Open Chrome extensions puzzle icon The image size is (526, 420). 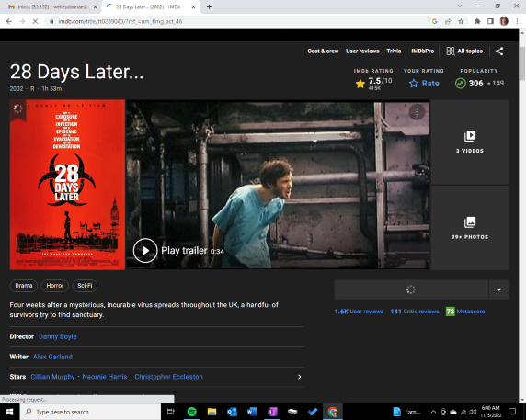(x=477, y=21)
